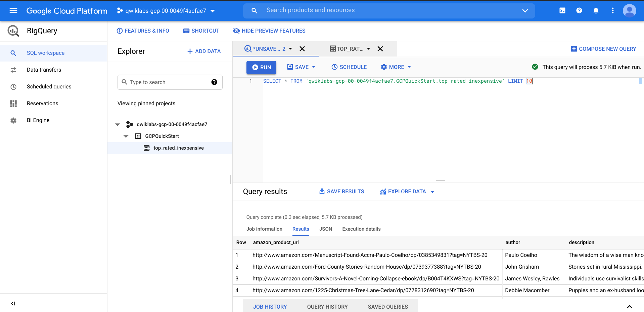Close the unsaved query tab
Viewport: 644px width, 312px height.
[x=302, y=49]
